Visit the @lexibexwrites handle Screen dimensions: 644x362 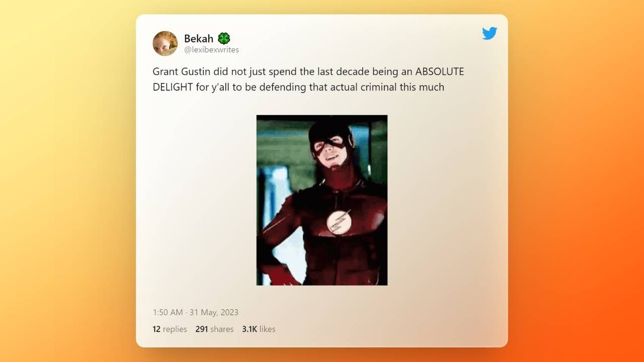211,50
